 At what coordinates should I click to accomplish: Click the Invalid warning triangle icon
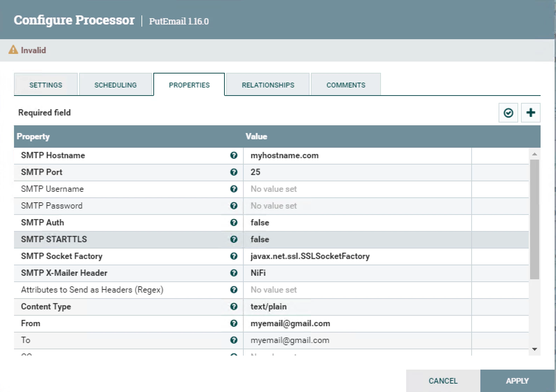(x=13, y=50)
